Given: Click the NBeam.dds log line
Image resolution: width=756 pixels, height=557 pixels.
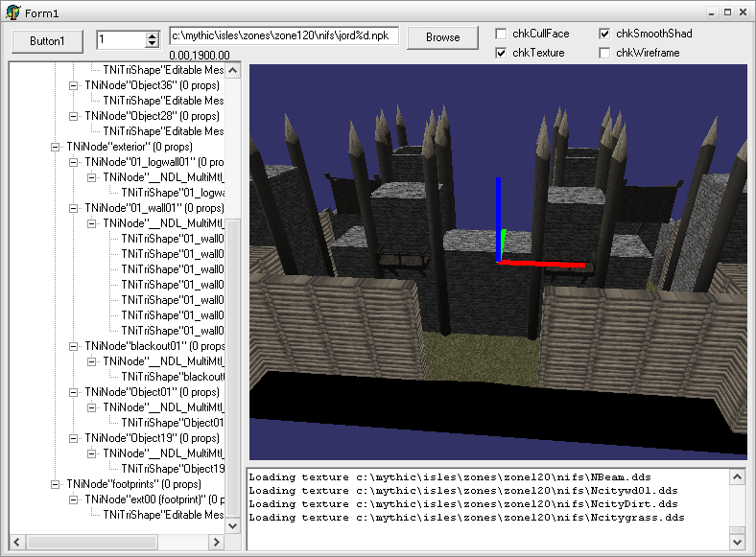Looking at the screenshot, I should click(450, 477).
